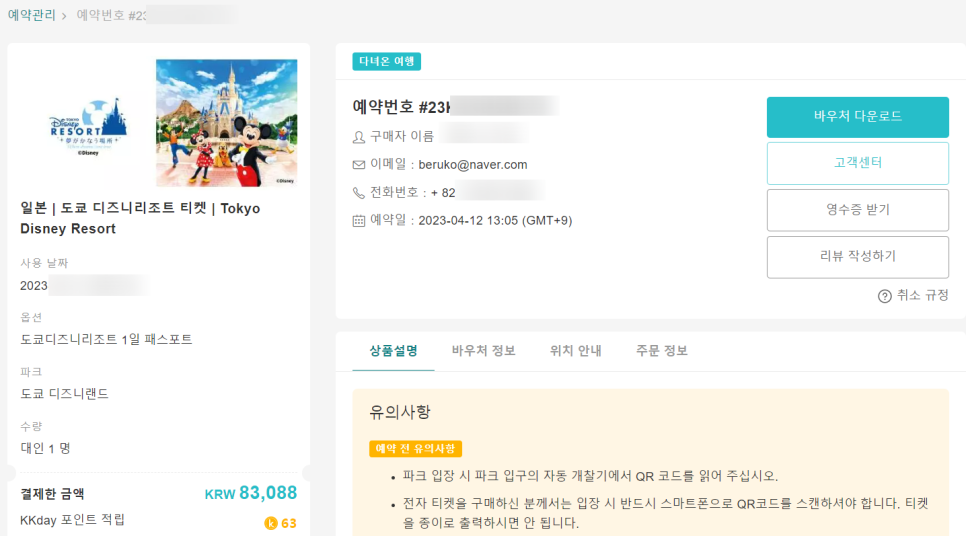
Task: Download the voucher with 바우처 다운로드
Action: [858, 117]
